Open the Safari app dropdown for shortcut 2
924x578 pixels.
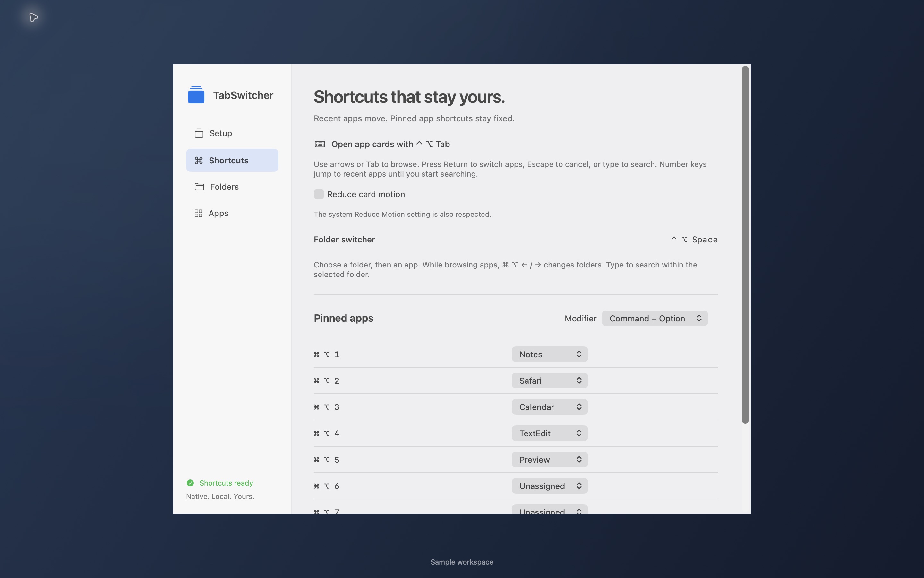tap(550, 381)
